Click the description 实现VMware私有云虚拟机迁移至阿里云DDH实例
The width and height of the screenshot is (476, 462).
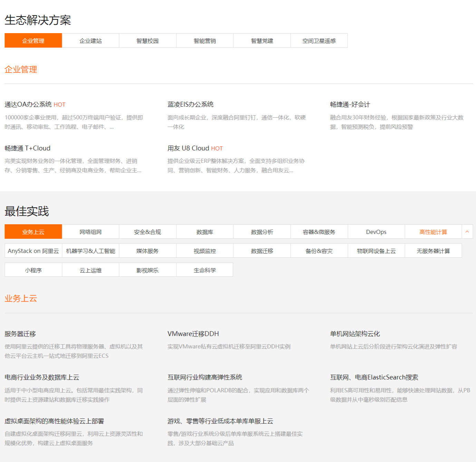pos(229,346)
